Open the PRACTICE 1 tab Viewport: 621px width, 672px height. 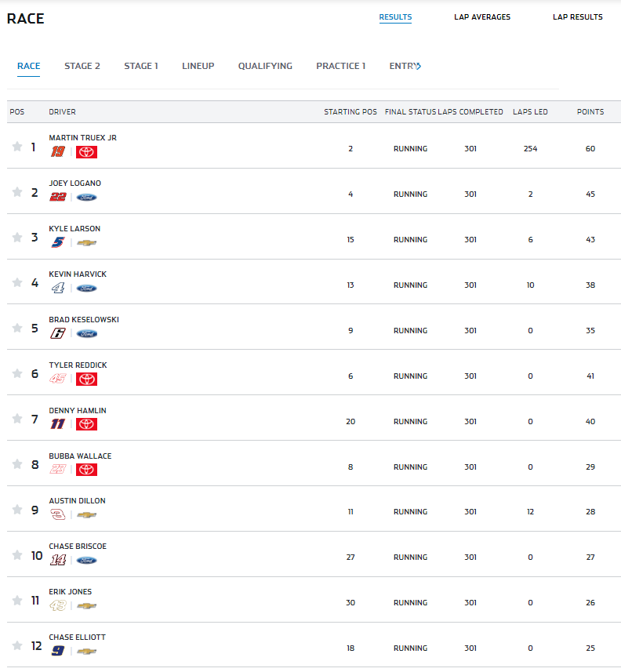pos(341,66)
